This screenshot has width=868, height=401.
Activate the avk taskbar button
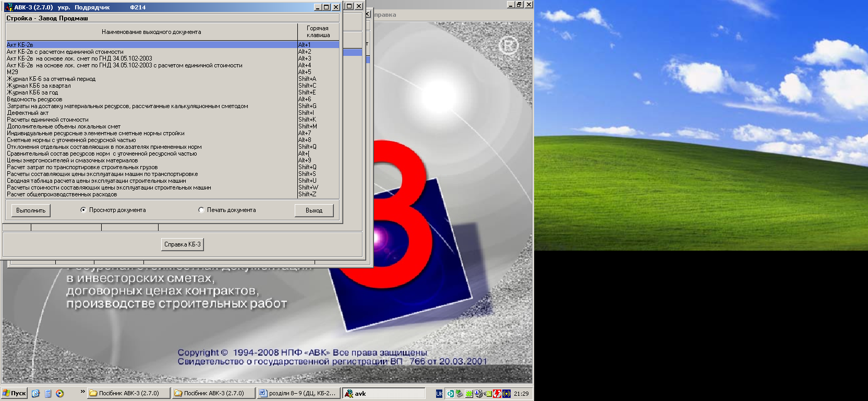point(384,393)
